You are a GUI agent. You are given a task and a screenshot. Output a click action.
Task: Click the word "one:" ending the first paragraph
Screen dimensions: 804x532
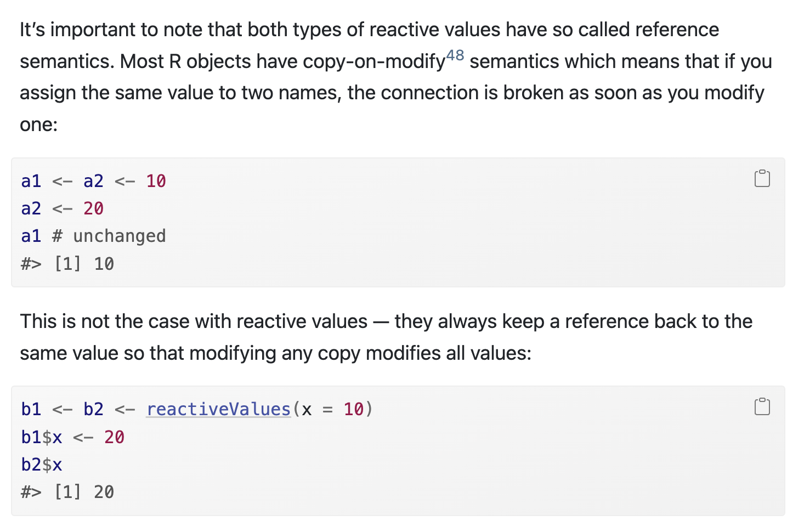click(38, 124)
